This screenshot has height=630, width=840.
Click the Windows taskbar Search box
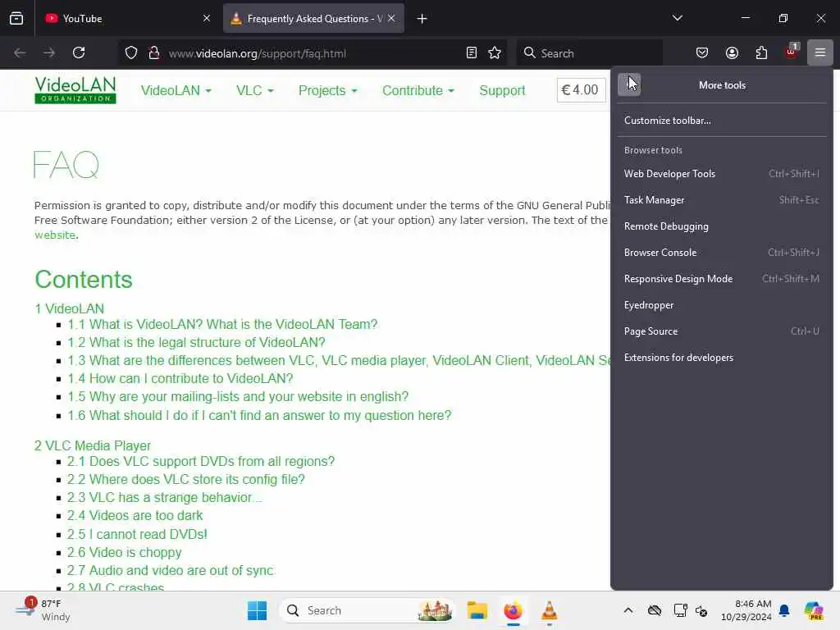(x=367, y=610)
